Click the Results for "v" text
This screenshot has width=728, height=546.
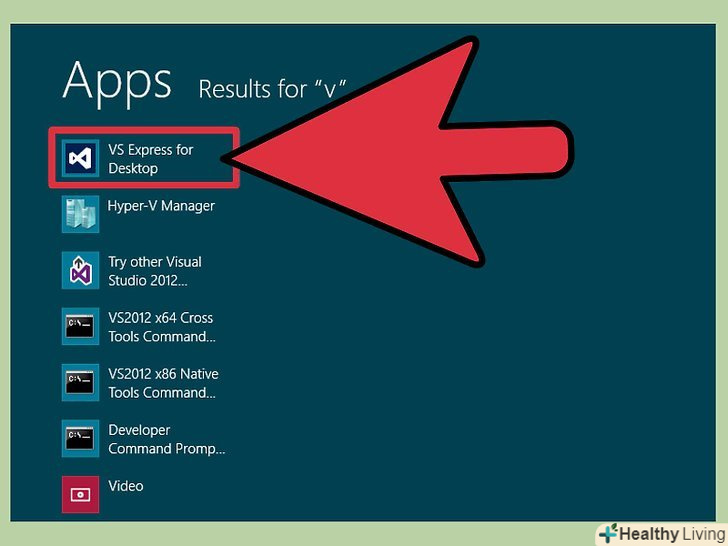(x=273, y=88)
